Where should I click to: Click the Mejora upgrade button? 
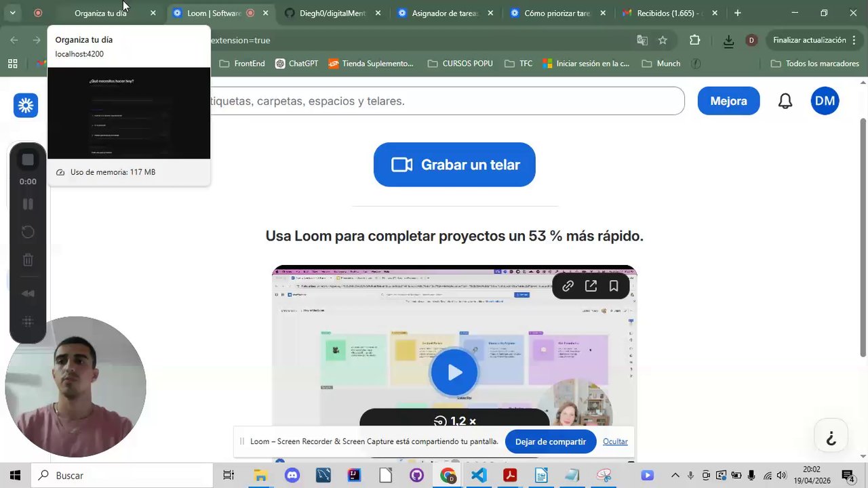point(728,101)
